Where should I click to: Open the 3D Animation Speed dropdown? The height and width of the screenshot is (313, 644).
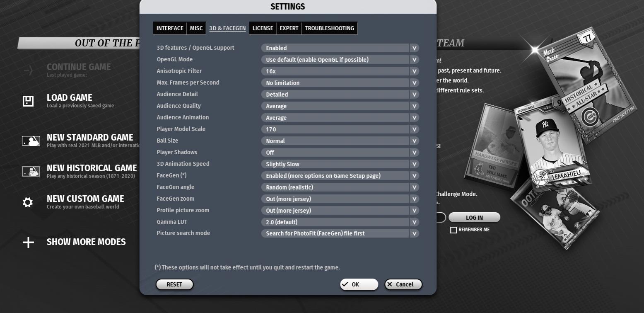[340, 164]
